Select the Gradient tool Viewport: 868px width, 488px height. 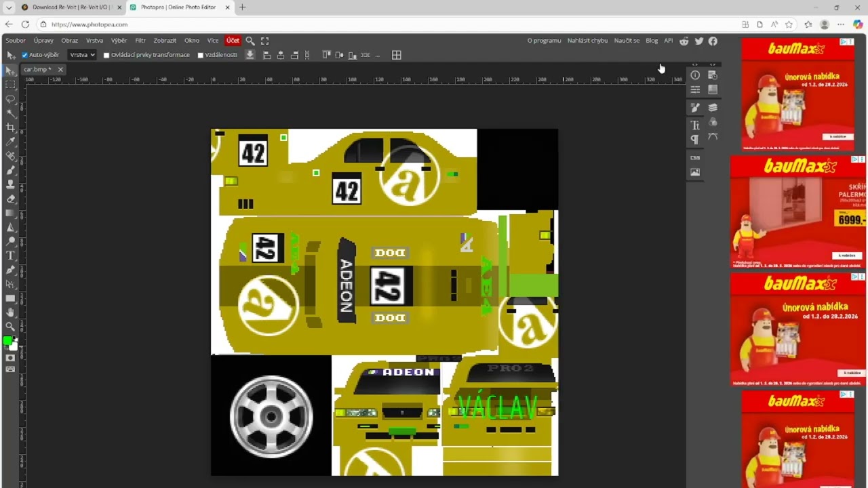pos(10,213)
